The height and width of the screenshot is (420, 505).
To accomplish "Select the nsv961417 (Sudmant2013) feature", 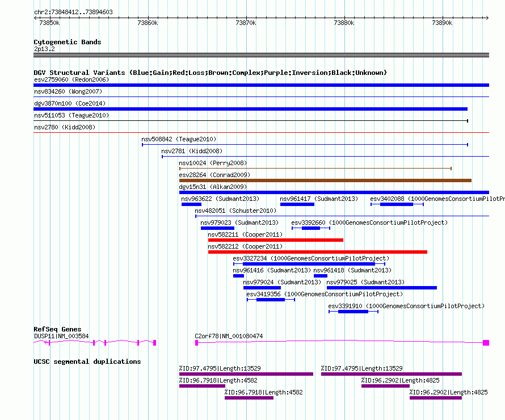I will (297, 204).
